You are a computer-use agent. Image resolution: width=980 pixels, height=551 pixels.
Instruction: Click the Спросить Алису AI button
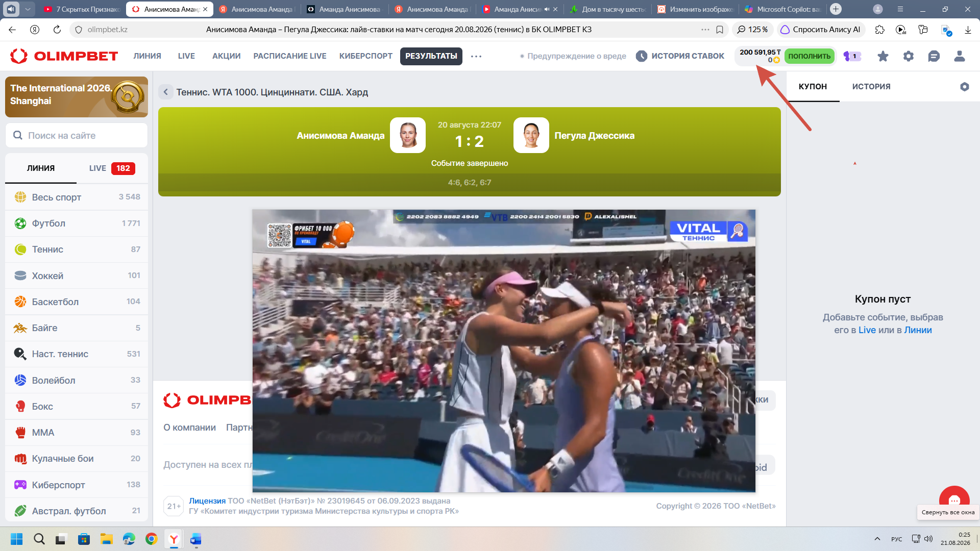(821, 30)
